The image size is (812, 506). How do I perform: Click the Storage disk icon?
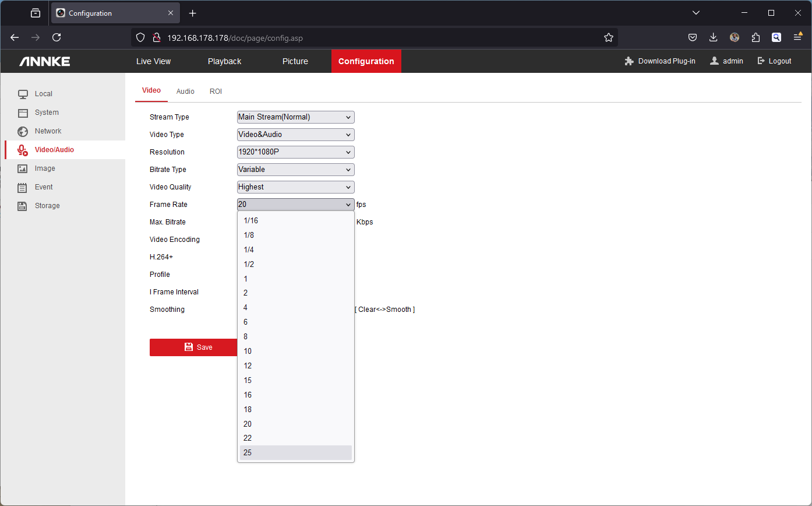click(23, 206)
